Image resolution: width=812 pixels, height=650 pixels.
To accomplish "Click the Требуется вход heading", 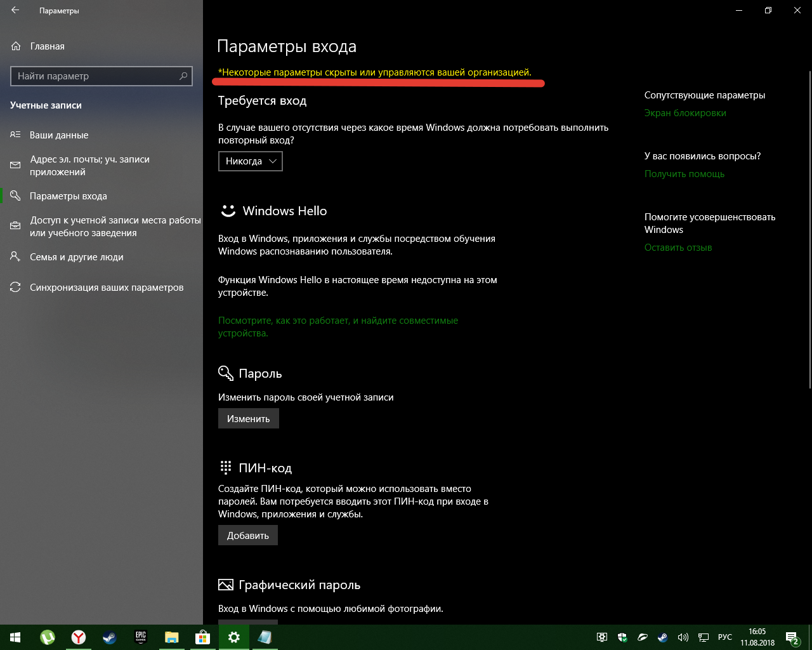I will pyautogui.click(x=263, y=101).
